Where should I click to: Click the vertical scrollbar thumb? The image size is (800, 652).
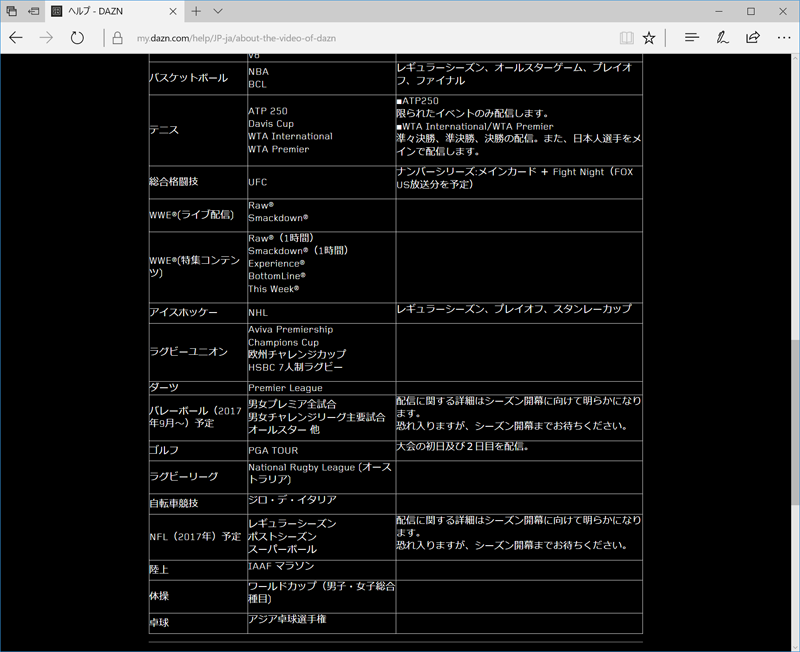[795, 422]
